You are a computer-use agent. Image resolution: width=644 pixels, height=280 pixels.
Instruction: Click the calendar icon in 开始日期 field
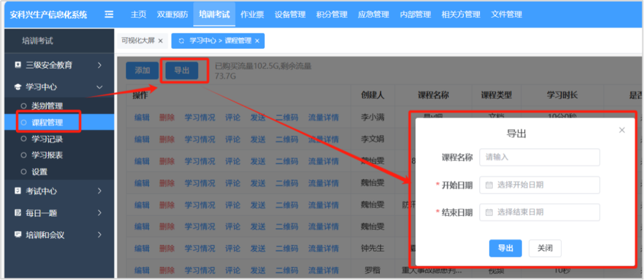pos(489,185)
